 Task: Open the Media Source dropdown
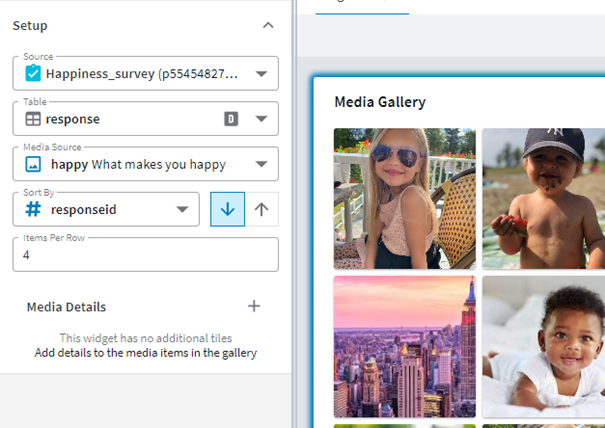(145, 164)
